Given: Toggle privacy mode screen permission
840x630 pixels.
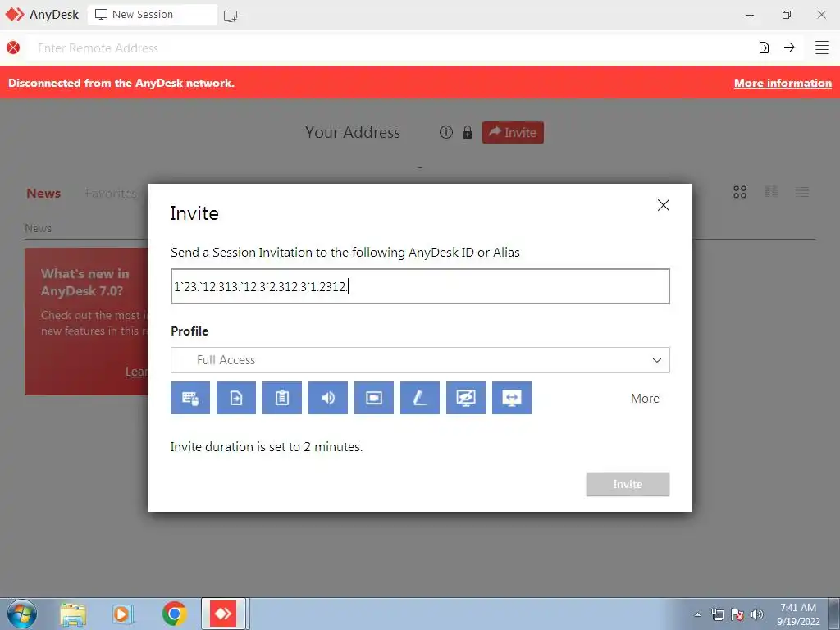Looking at the screenshot, I should click(x=466, y=398).
